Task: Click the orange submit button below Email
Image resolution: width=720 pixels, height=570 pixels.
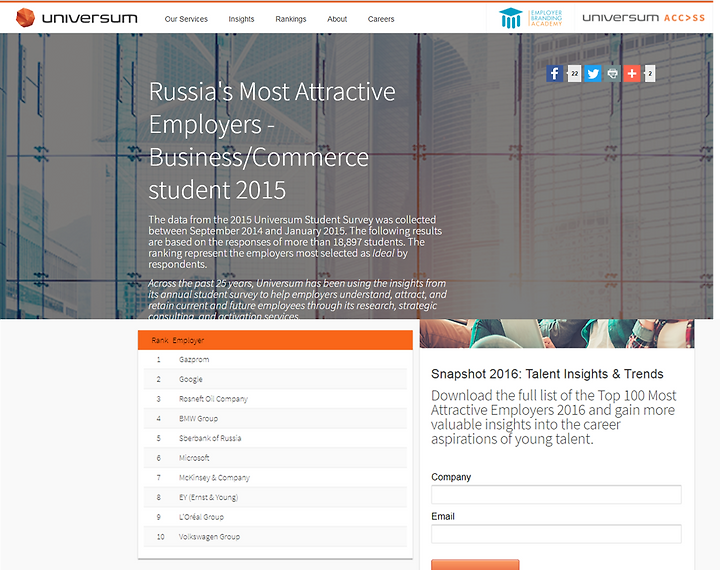Action: pos(475,564)
